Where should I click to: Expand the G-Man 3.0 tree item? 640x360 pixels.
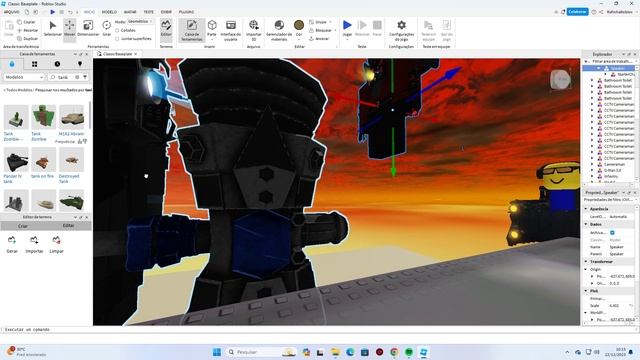point(592,170)
